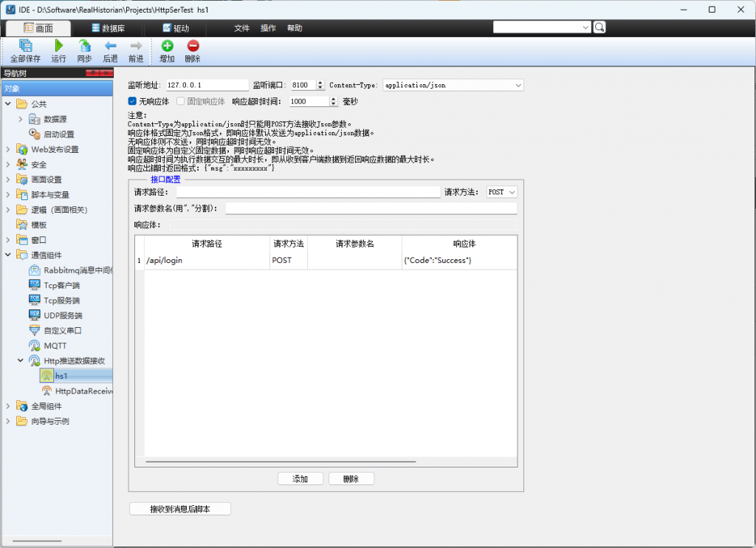This screenshot has width=756, height=548.
Task: Select the 自定义串口 icon
Action: [x=34, y=330]
